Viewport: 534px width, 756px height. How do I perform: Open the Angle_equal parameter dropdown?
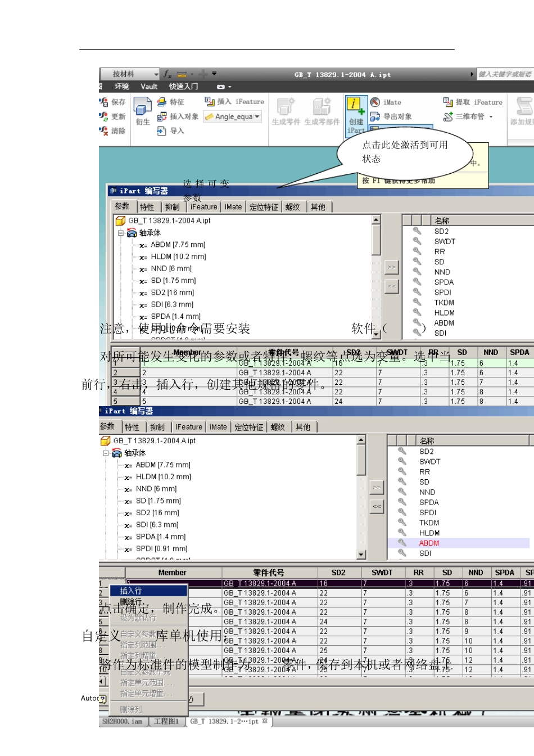tap(257, 116)
